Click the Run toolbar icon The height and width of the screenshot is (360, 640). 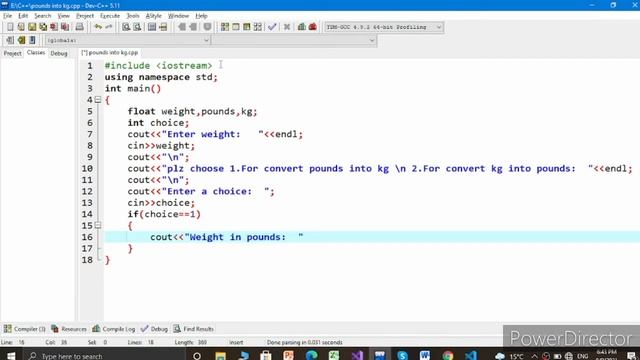pos(236,27)
